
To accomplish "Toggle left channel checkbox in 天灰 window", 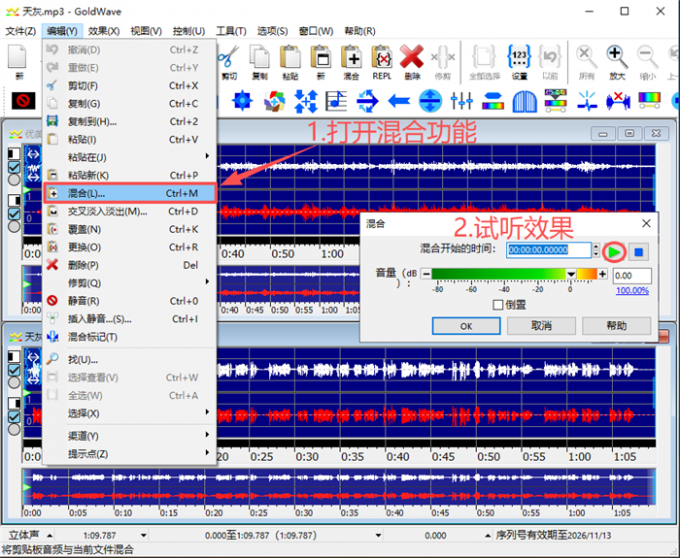I will click(x=14, y=369).
